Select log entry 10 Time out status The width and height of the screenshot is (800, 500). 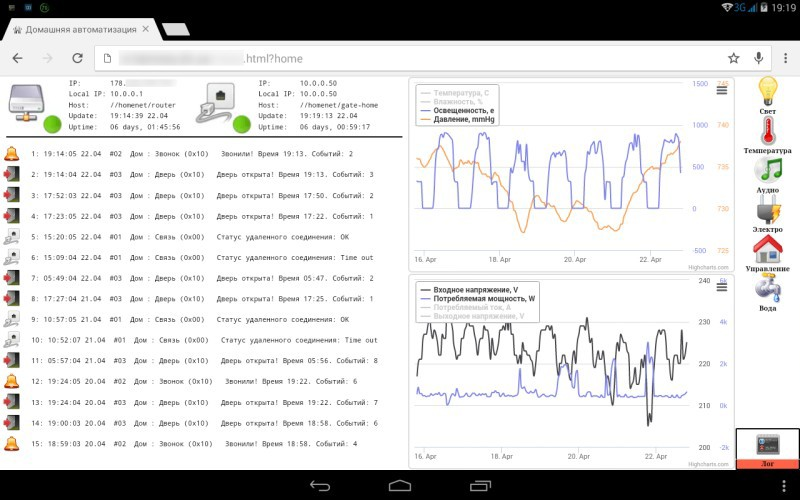(204, 340)
